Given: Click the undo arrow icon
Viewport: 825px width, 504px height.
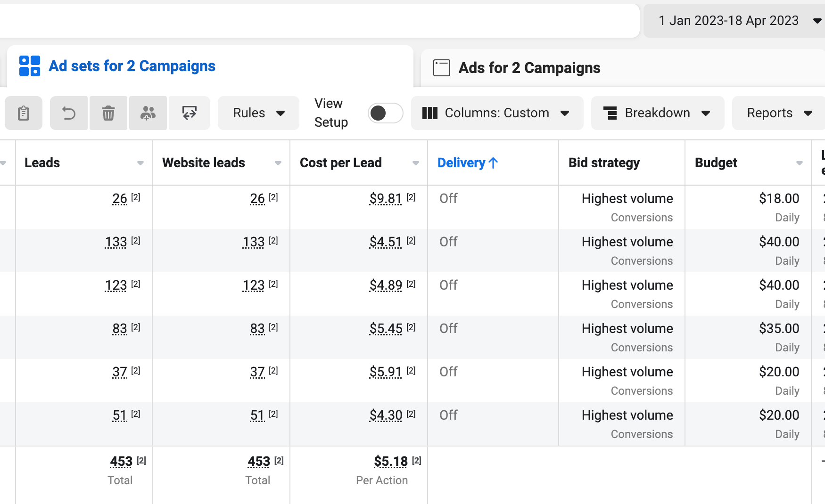Looking at the screenshot, I should pos(69,113).
